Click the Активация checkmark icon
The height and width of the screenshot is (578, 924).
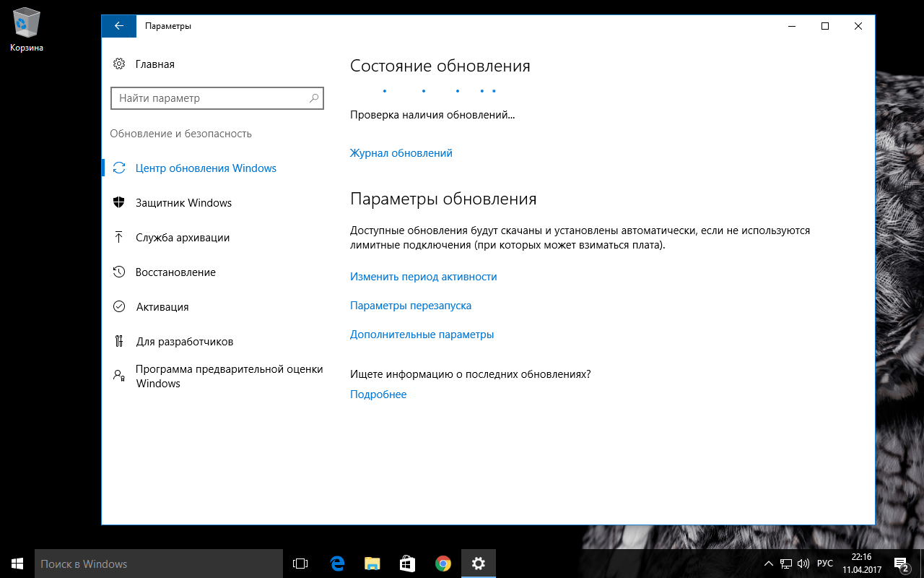[x=119, y=307]
